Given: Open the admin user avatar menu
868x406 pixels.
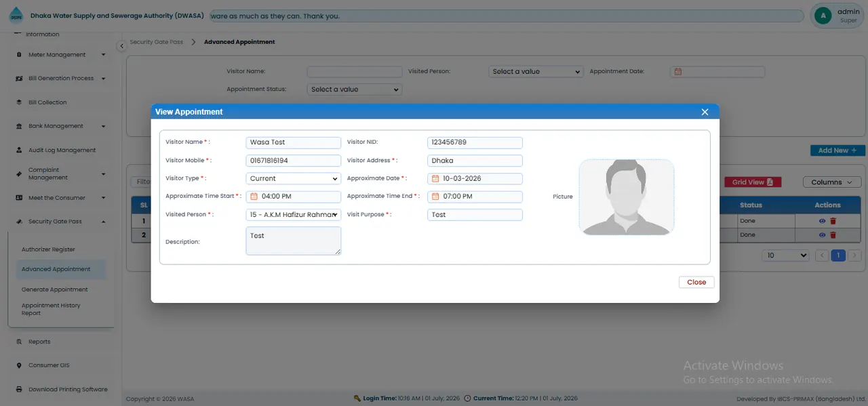Looking at the screenshot, I should tap(823, 16).
